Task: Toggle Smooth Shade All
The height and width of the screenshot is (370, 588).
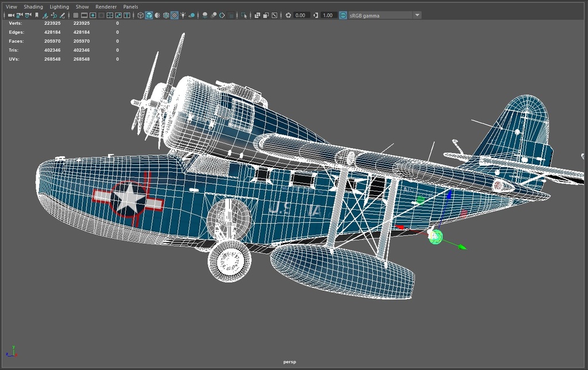Action: tap(149, 15)
